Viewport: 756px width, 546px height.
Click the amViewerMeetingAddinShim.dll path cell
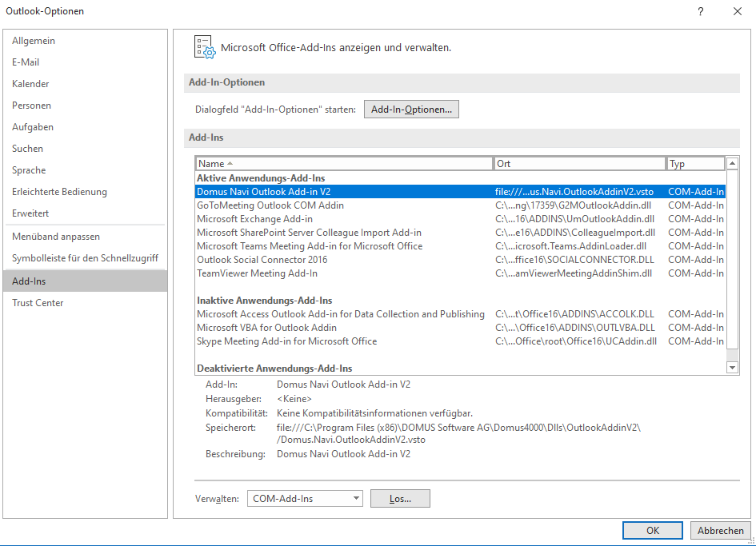coord(574,273)
